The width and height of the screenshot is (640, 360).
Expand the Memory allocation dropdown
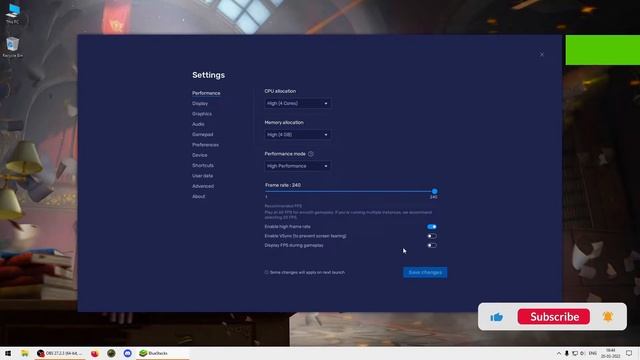point(298,135)
